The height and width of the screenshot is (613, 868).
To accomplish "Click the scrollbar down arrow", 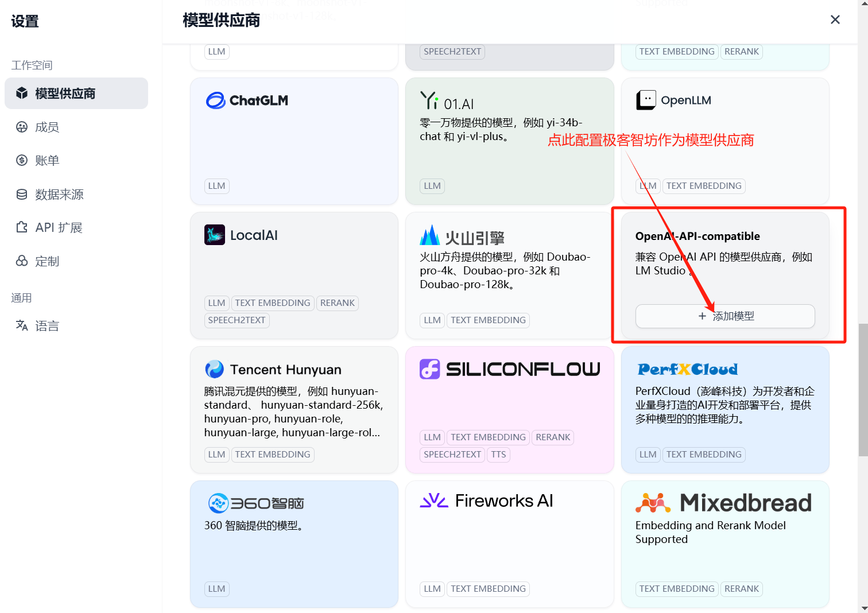I will click(x=863, y=608).
